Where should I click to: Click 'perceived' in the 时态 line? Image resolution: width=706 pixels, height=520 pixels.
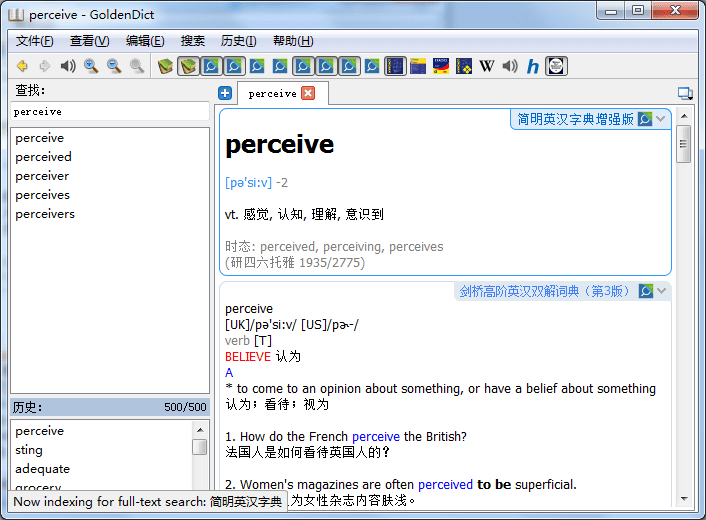click(288, 247)
